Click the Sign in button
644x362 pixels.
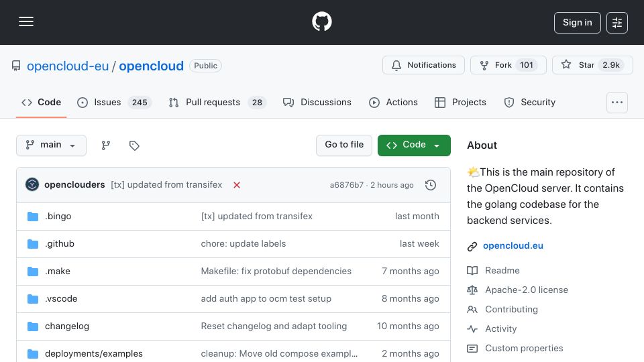click(577, 23)
